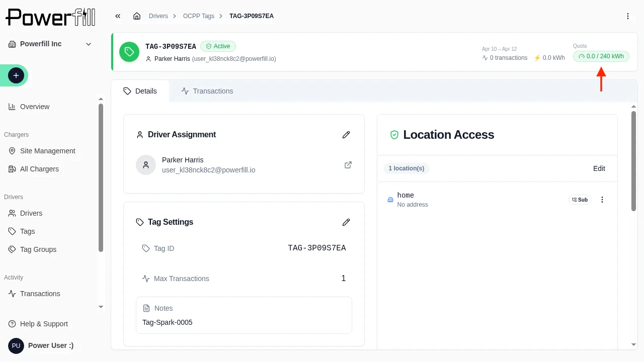Click the Tag ID label icon

[146, 248]
